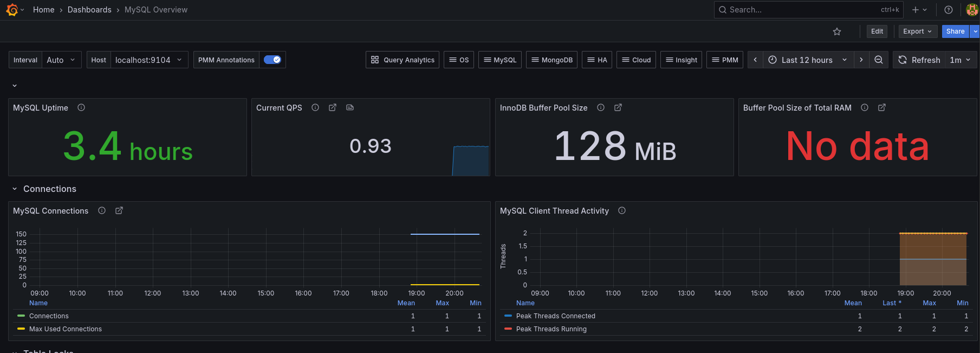Screen dimensions: 980x353
Task: Click blue Peak Threads Connected color swatch
Action: click(508, 316)
